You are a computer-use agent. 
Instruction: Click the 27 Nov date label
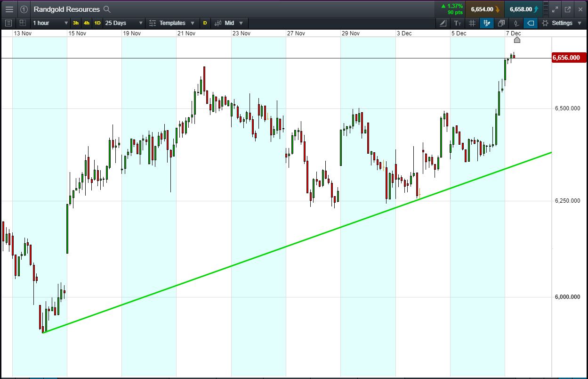pos(296,33)
